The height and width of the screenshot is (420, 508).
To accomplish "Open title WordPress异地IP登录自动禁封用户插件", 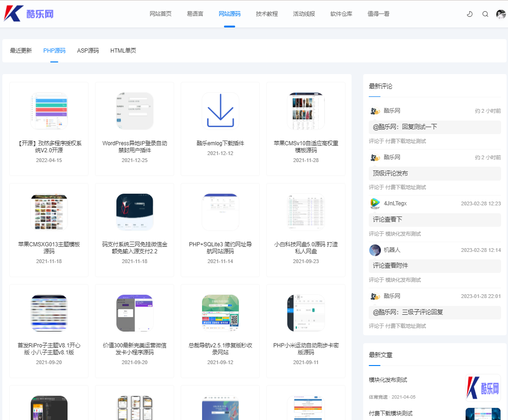I will pos(135,147).
